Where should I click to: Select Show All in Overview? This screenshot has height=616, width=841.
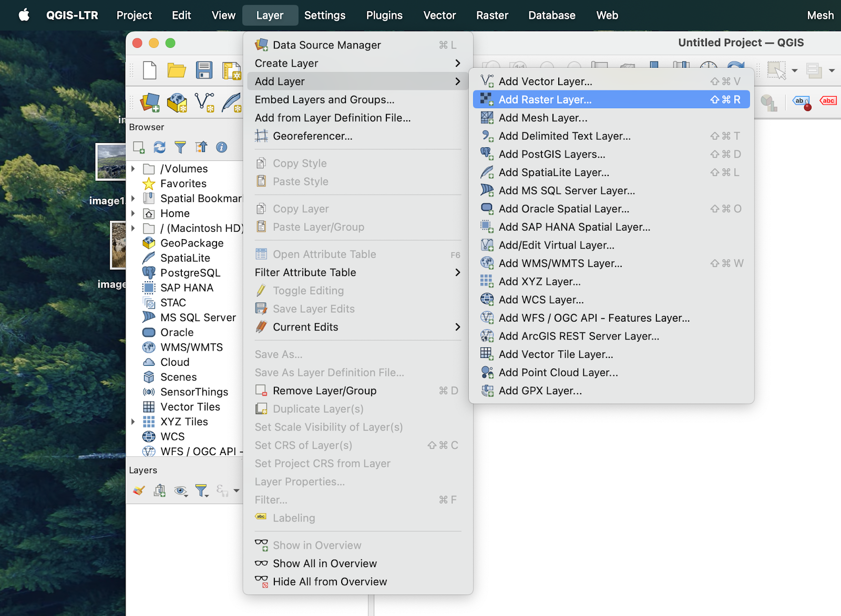358,563
